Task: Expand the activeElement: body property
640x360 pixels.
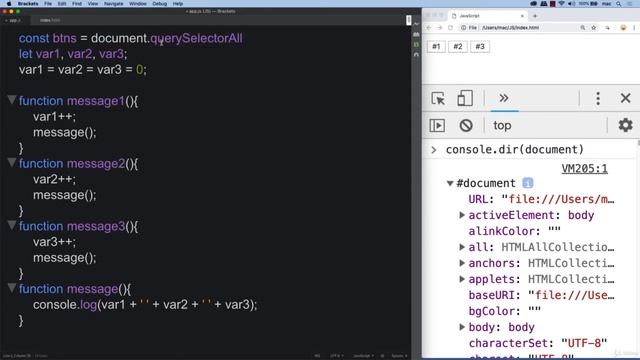Action: pyautogui.click(x=462, y=215)
